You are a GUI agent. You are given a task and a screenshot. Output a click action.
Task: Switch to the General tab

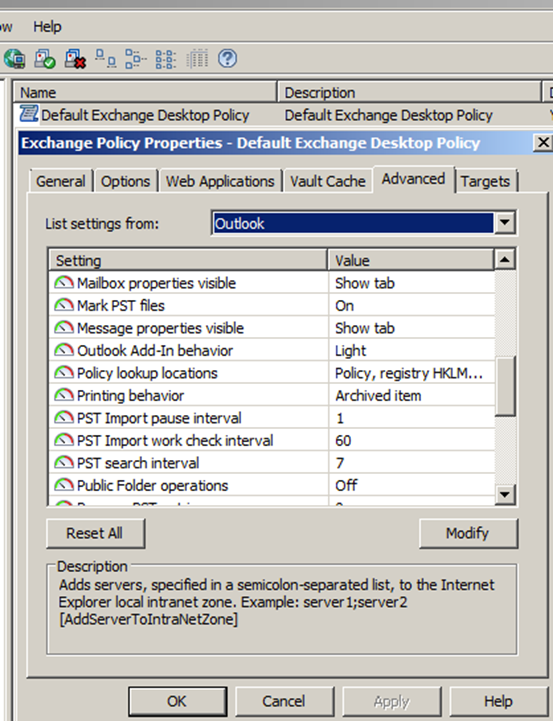point(61,181)
